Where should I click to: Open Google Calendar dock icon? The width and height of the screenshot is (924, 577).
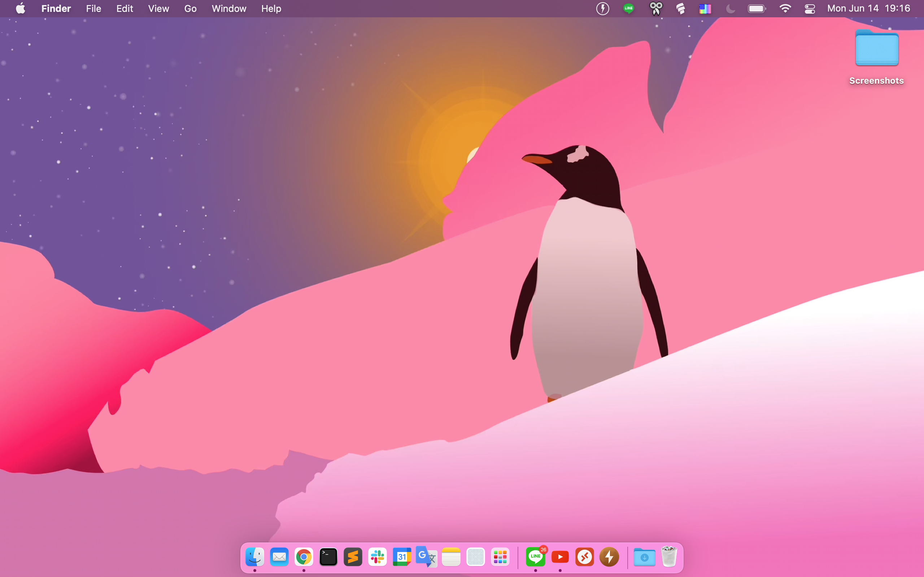[402, 557]
